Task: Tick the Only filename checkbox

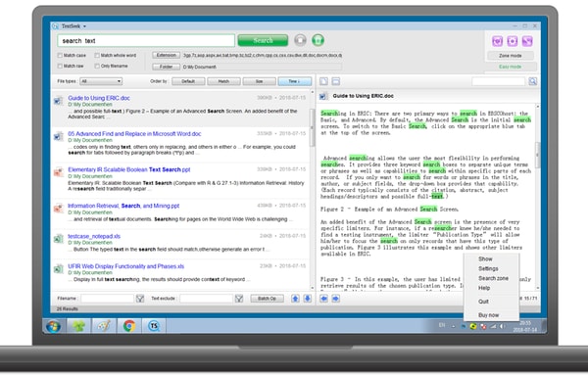Action: click(x=97, y=66)
